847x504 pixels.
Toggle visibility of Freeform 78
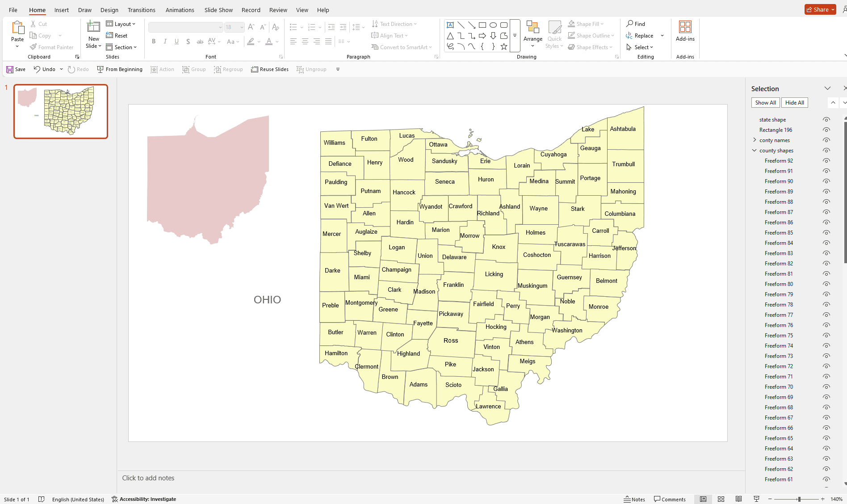pyautogui.click(x=826, y=305)
